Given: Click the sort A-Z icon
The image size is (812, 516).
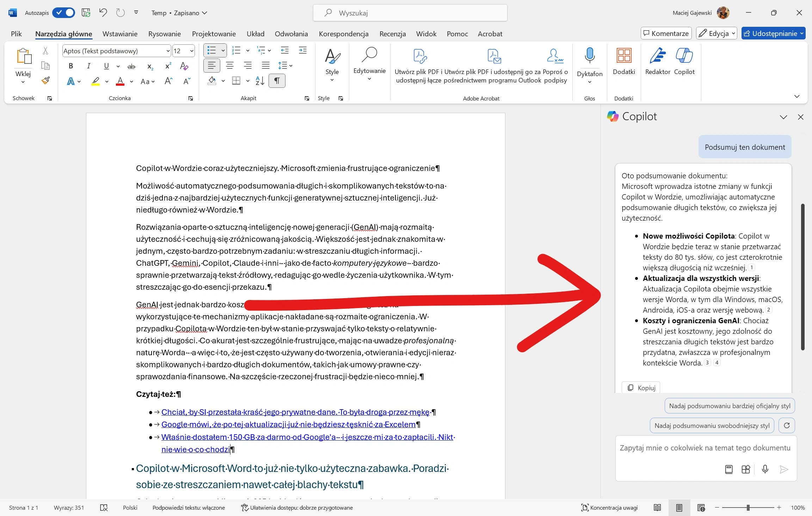Looking at the screenshot, I should (260, 81).
